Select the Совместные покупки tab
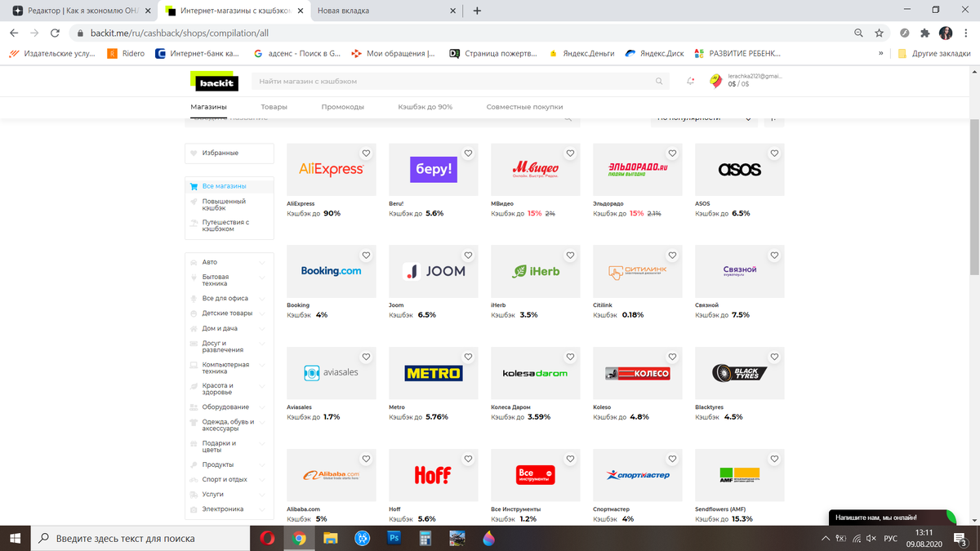 [x=524, y=107]
